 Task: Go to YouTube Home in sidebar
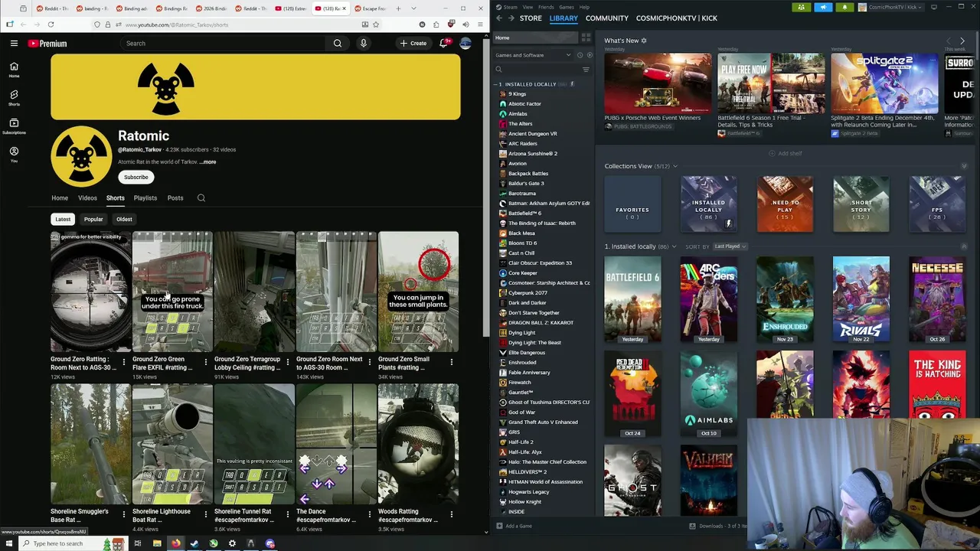(x=14, y=70)
